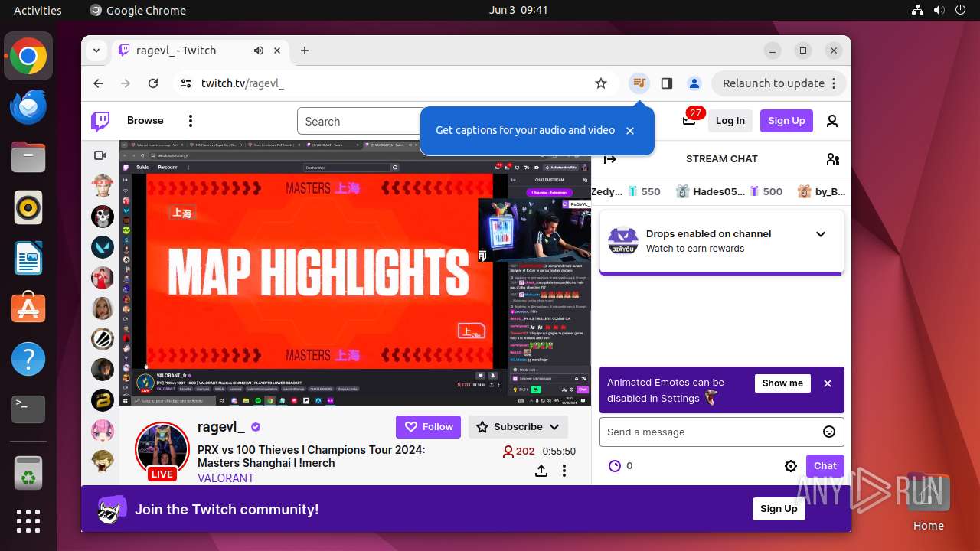
Task: Expand the Drops enabled on channel card
Action: (x=821, y=234)
